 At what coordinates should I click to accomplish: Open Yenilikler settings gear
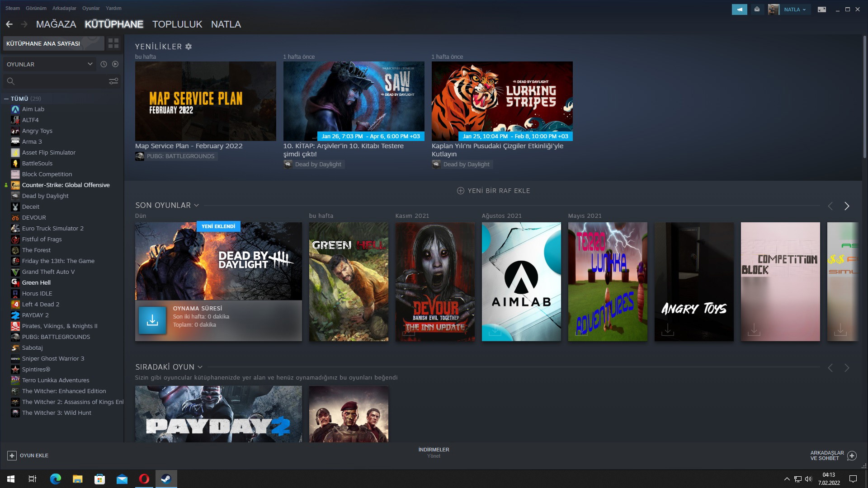[x=189, y=47]
